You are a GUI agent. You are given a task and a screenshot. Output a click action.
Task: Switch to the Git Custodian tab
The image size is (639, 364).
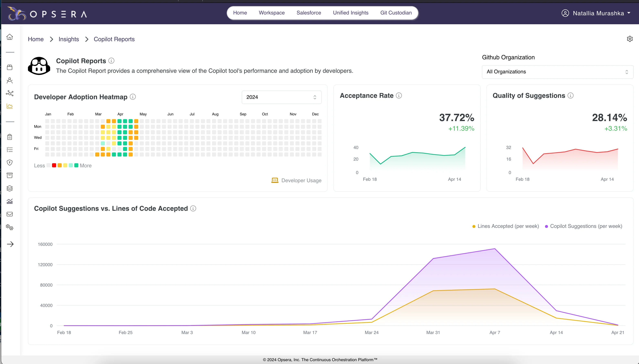coord(396,13)
